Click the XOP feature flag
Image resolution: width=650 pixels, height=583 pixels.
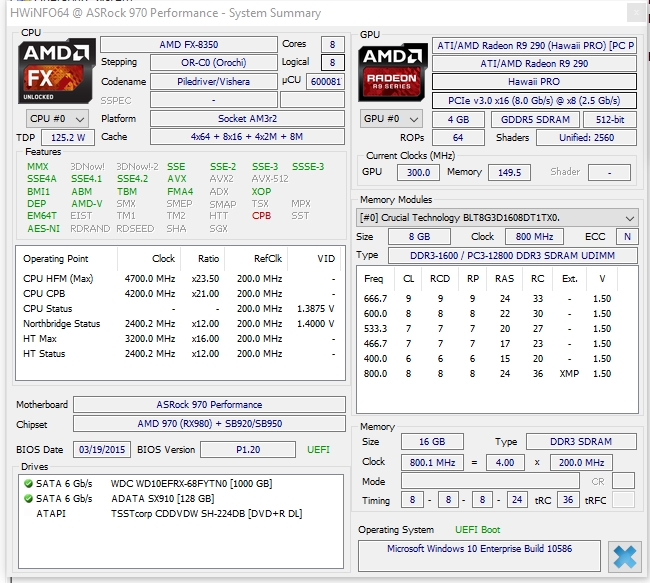(x=261, y=192)
